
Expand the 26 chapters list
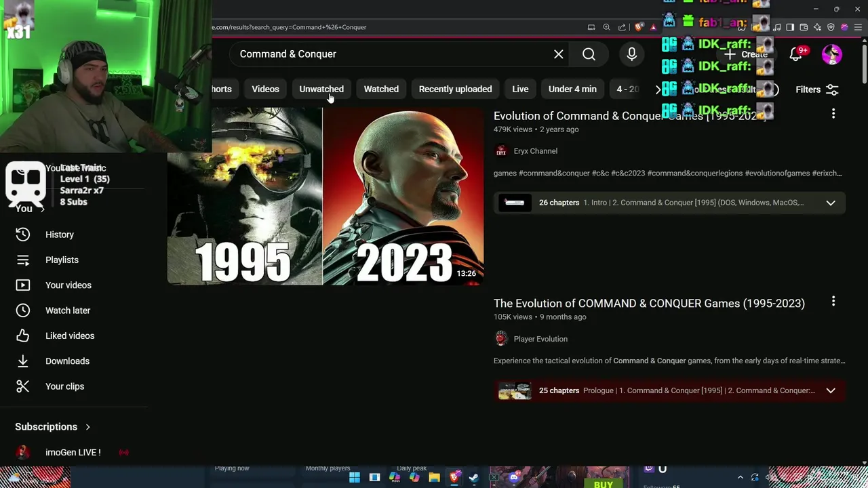tap(831, 203)
